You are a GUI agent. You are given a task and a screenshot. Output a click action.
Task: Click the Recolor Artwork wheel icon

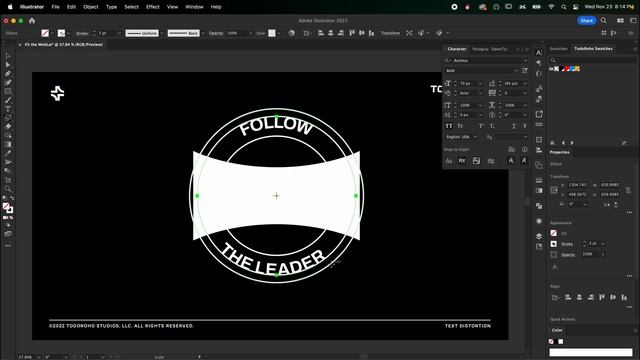[291, 33]
